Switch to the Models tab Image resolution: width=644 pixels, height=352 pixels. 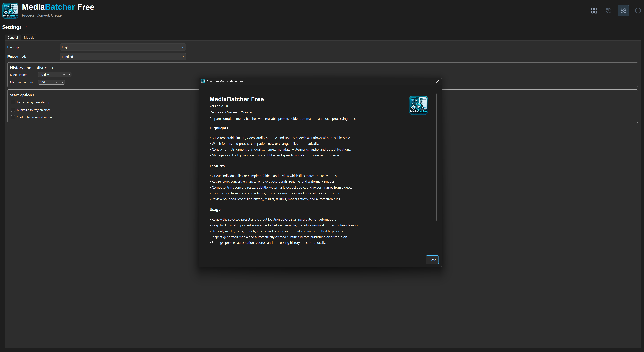(29, 37)
